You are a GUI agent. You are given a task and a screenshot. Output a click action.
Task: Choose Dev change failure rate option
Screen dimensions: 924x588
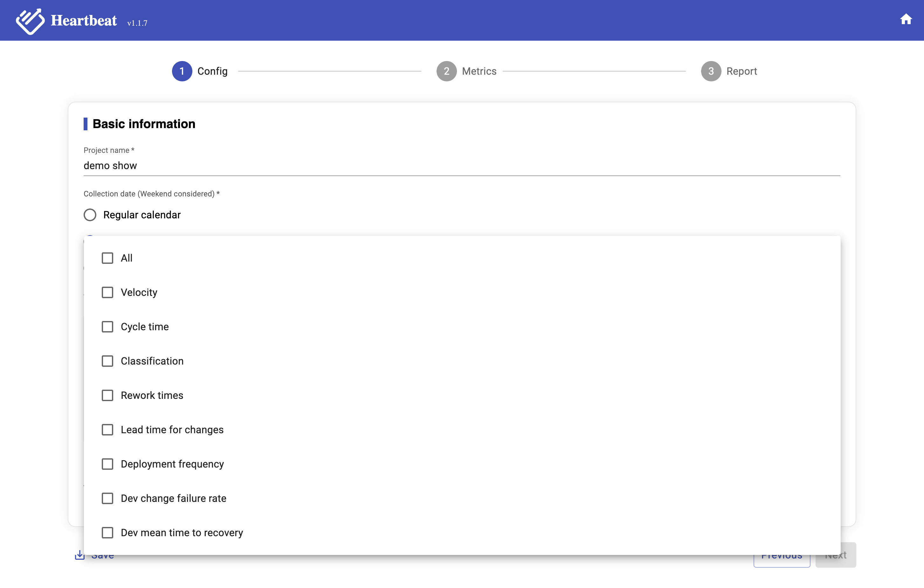click(x=173, y=498)
